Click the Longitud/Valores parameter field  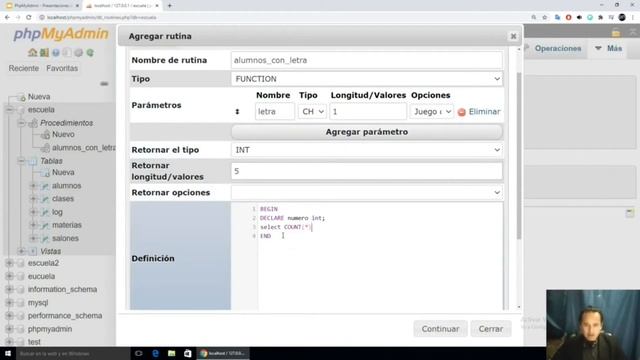tap(368, 111)
